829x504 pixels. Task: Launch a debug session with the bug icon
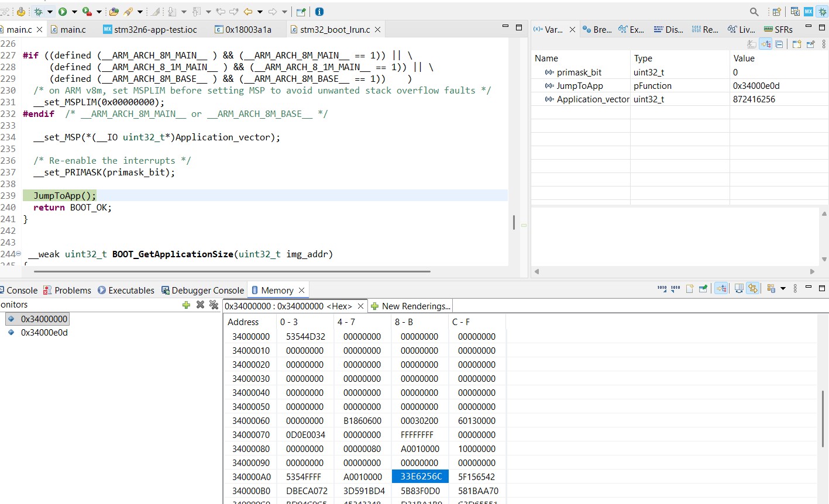[x=39, y=11]
